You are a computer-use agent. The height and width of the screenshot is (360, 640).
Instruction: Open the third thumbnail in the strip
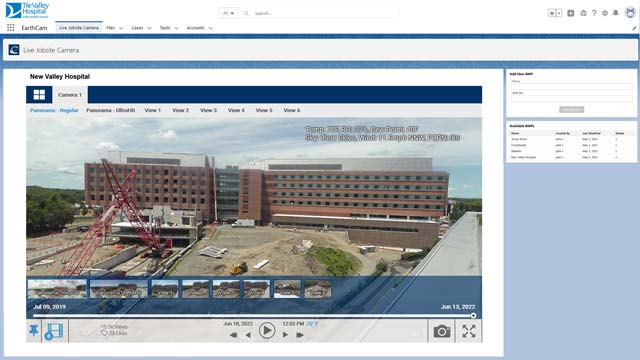165,289
